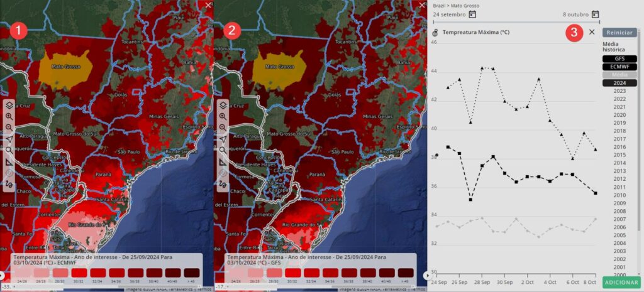Toggle 2024 series in chart legend
The image size is (644, 292).
[619, 83]
